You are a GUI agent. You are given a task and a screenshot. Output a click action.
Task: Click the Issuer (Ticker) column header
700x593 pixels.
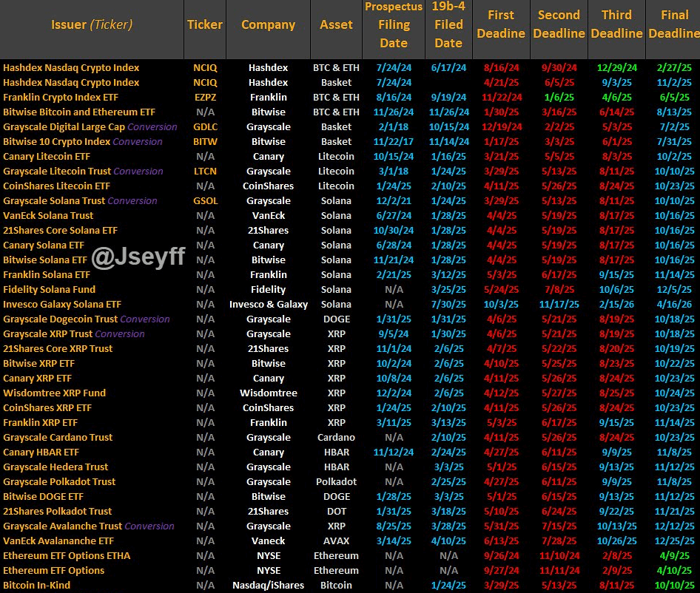click(92, 24)
